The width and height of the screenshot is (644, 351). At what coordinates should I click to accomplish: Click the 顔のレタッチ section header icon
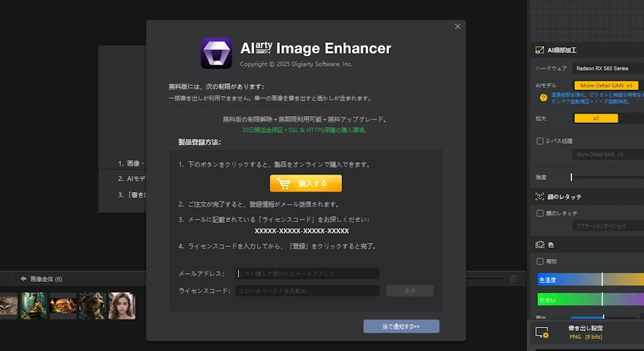(539, 197)
